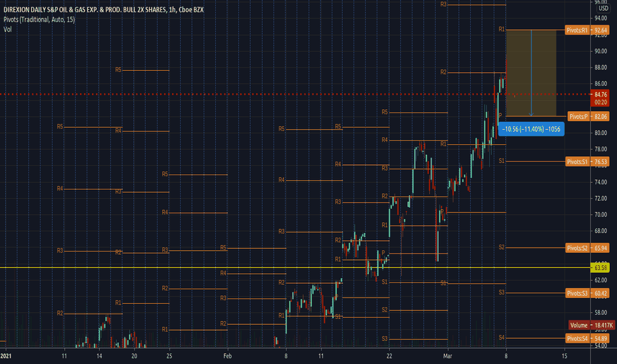Click the 90.00 price axis value
The height and width of the screenshot is (364, 617).
tap(600, 51)
